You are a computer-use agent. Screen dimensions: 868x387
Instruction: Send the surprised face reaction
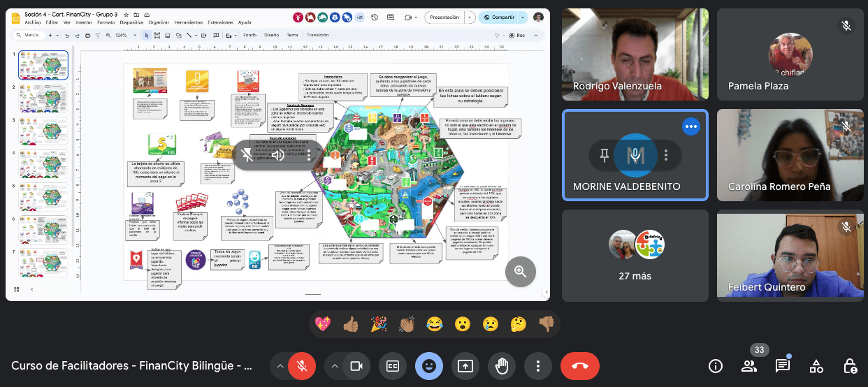(x=462, y=323)
